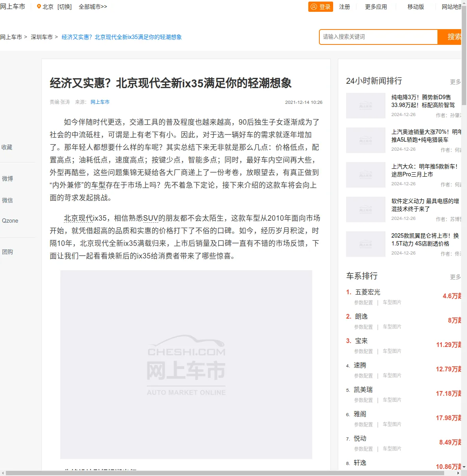Open news 2025款凯翼昆仑将上市
This screenshot has height=476, width=467.
click(425, 240)
